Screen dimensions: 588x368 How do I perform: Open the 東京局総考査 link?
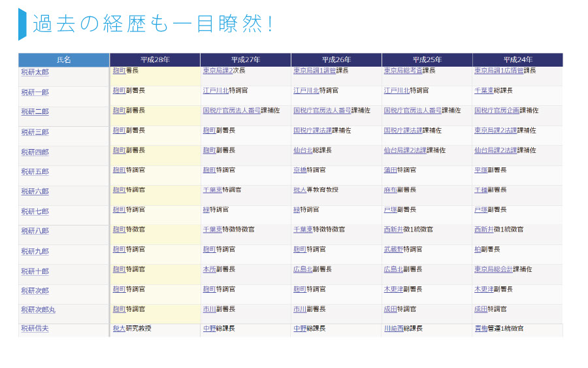pyautogui.click(x=403, y=71)
